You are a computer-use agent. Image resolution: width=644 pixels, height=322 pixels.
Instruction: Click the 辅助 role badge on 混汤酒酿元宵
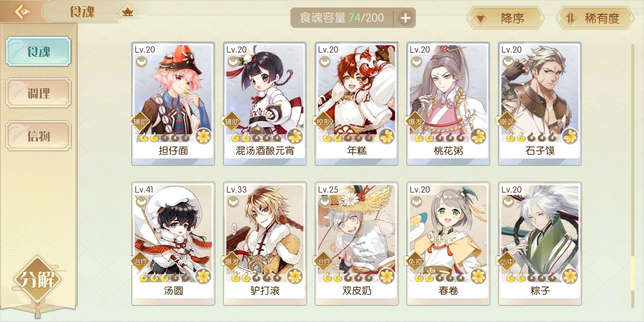[232, 122]
